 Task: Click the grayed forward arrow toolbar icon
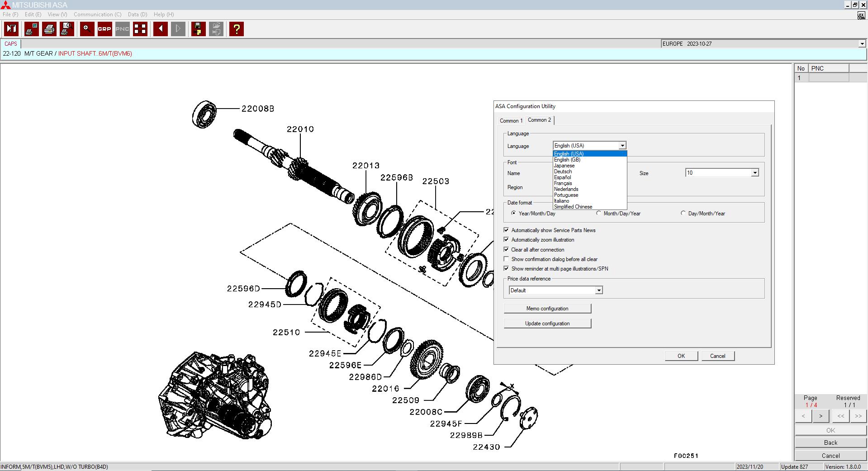178,29
